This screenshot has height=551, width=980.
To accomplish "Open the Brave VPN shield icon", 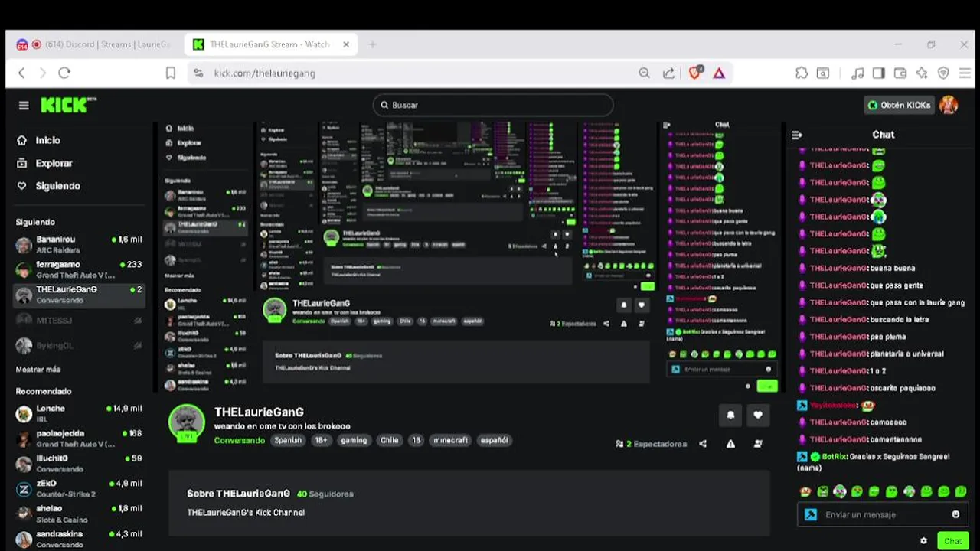I will click(943, 73).
